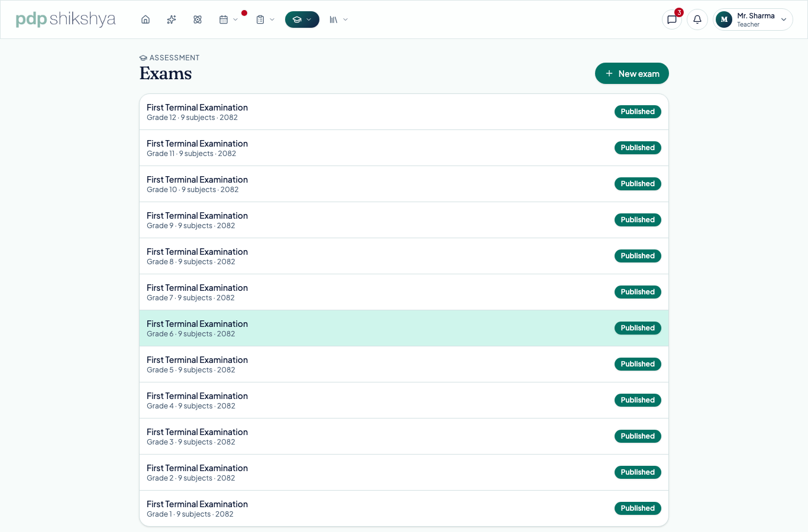Open the graduation cap assessment menu
Viewport: 808px width, 532px height.
302,20
